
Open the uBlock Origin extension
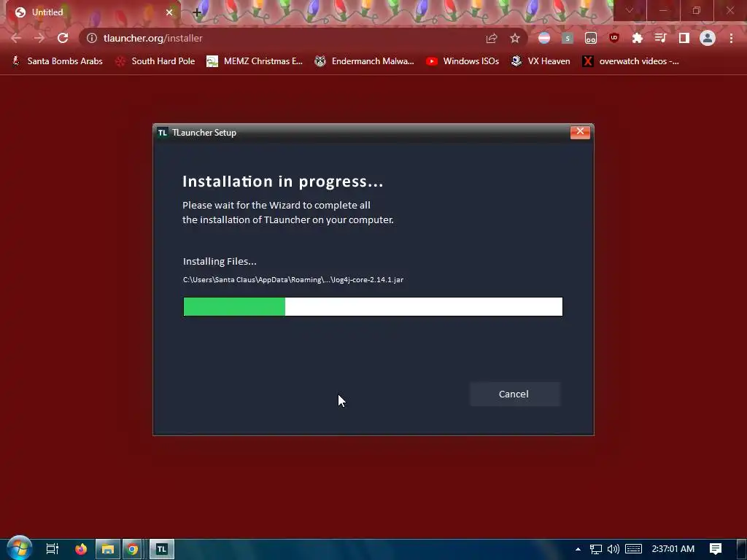click(x=614, y=38)
